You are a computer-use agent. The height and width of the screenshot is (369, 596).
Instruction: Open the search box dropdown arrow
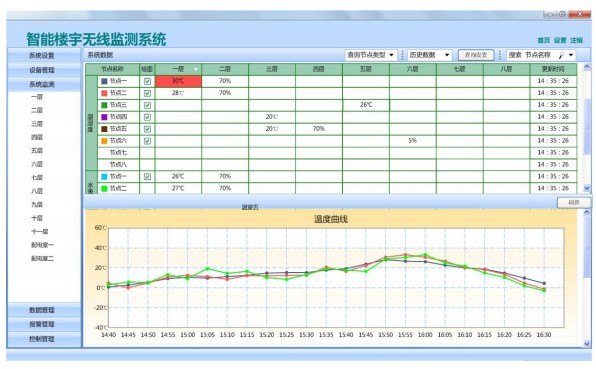tap(571, 55)
